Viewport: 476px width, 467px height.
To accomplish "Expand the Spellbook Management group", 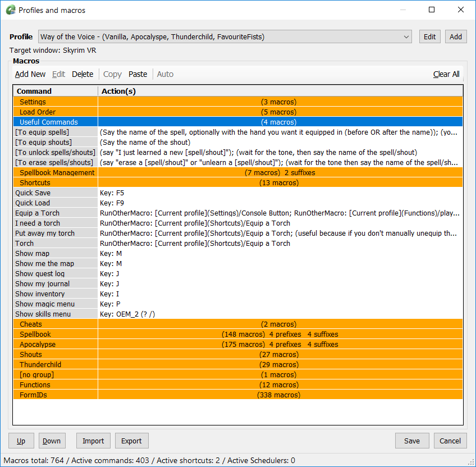I will pos(57,173).
